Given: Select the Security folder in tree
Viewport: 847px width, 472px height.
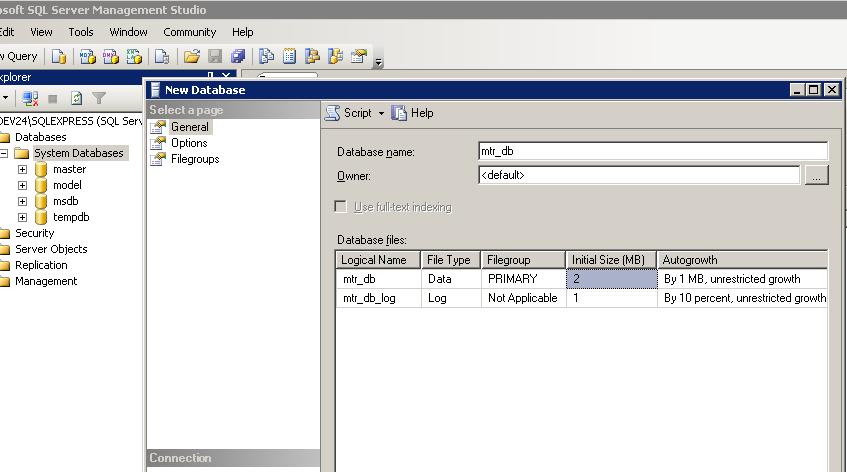Looking at the screenshot, I should 35,233.
